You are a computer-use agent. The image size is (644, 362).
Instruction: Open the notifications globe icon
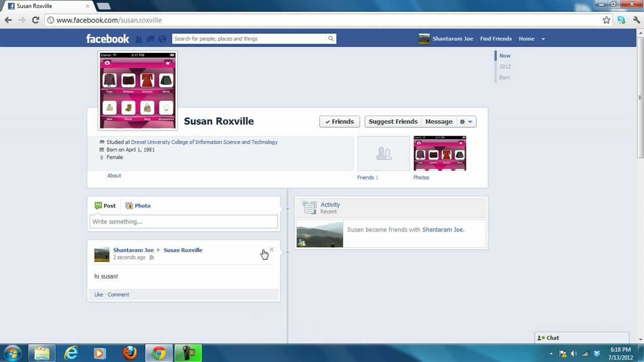pyautogui.click(x=162, y=39)
